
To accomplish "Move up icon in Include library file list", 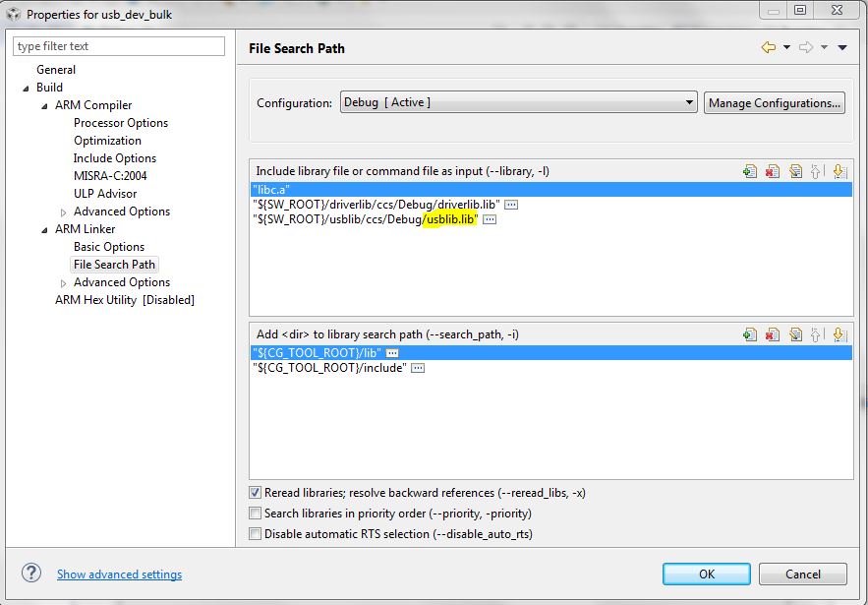I will pos(816,171).
